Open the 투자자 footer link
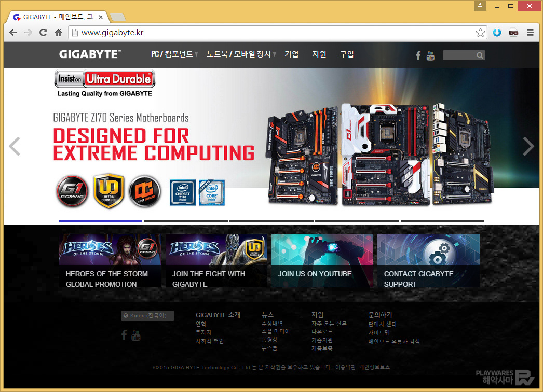 pos(203,332)
